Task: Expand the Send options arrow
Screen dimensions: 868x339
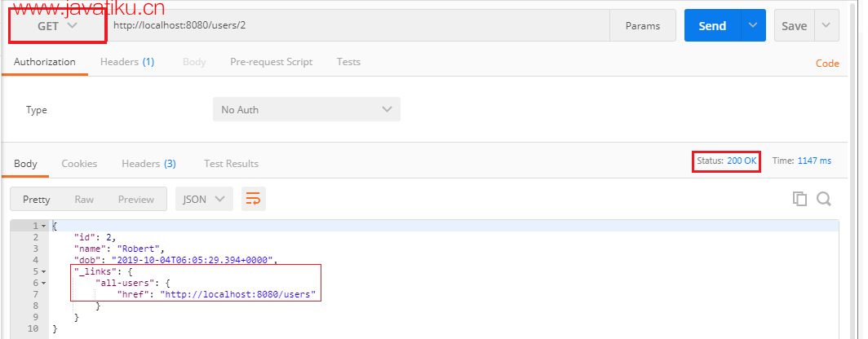Action: [x=753, y=25]
